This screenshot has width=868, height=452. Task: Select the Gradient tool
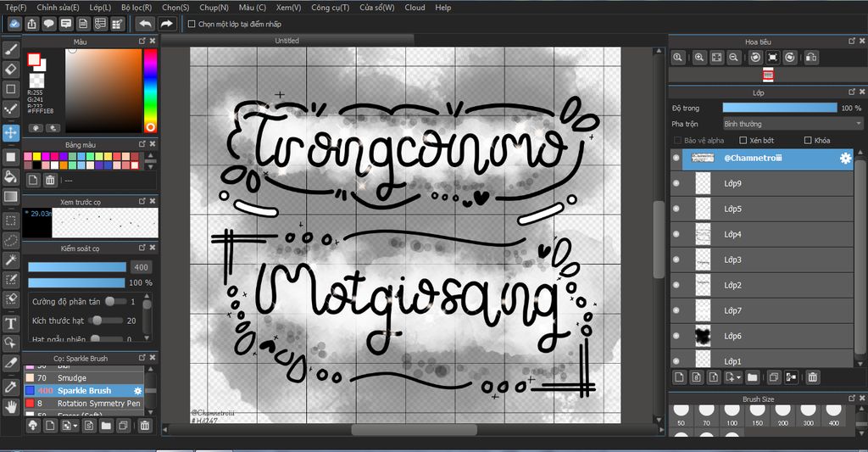10,197
